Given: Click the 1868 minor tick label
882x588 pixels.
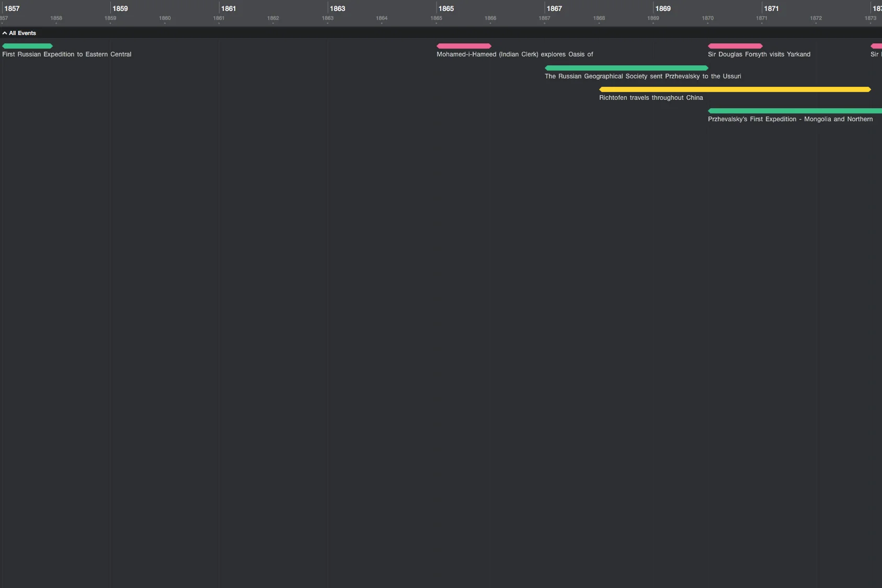Looking at the screenshot, I should [x=599, y=18].
